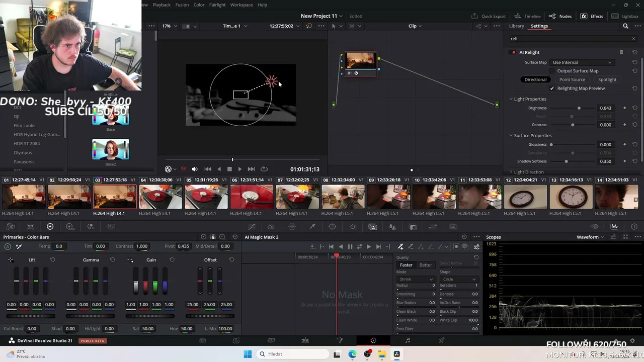Delete the AI Relight effect with trash icon
Image resolution: width=644 pixels, height=362 pixels.
[x=621, y=52]
